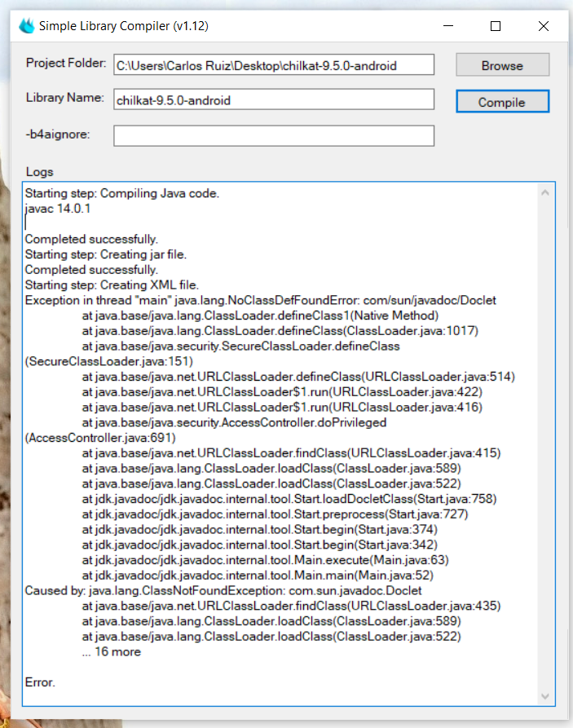Image resolution: width=573 pixels, height=728 pixels.
Task: Click the final 'Error.' log line
Action: click(x=40, y=682)
